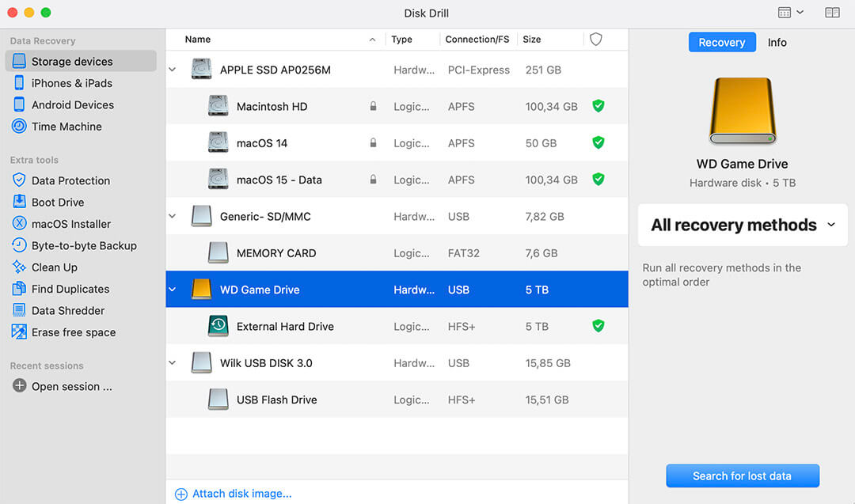Click the green shield on macOS 15 - Data row
Image resolution: width=855 pixels, height=504 pixels.
click(x=598, y=179)
